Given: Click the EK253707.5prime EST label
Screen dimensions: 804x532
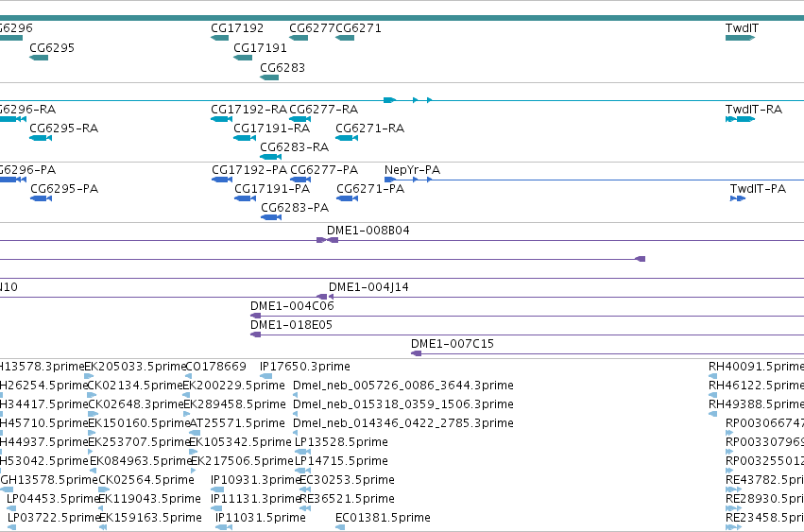Looking at the screenshot, I should [x=140, y=442].
